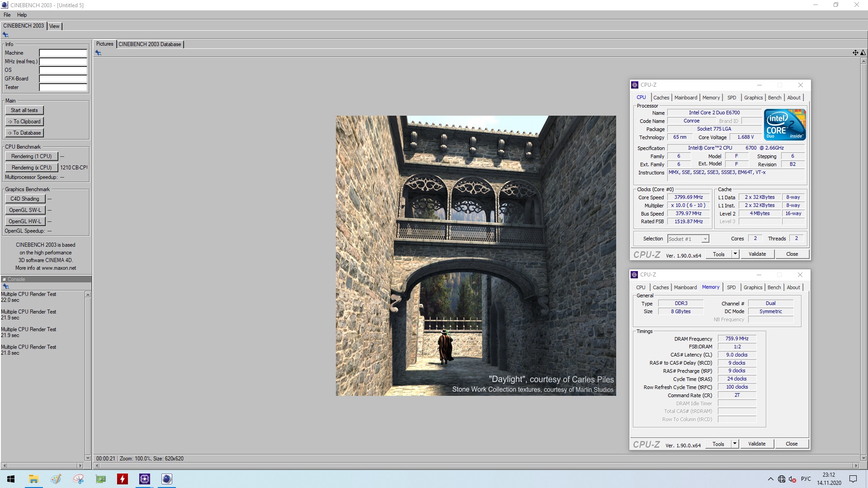Click Tools button in lower CPU-Z window
This screenshot has width=868, height=488.
click(718, 444)
